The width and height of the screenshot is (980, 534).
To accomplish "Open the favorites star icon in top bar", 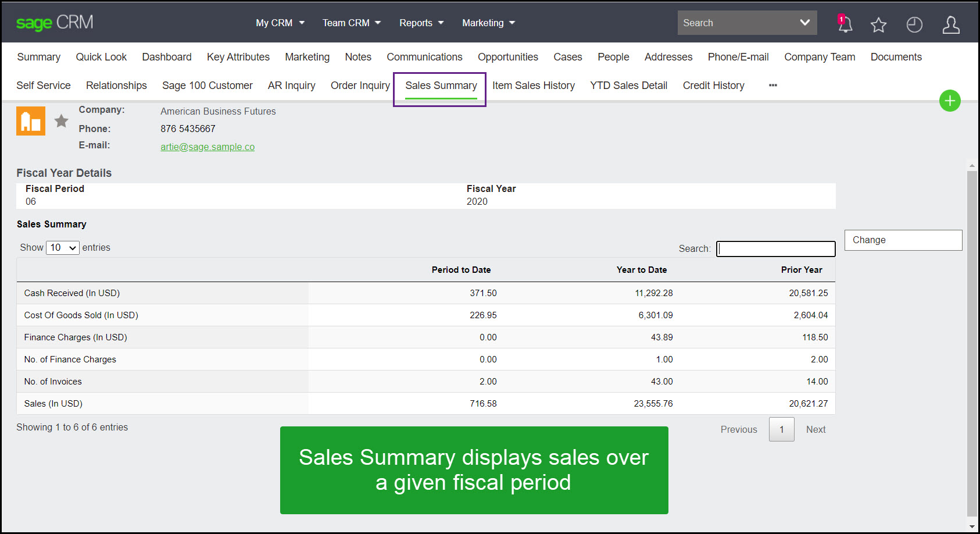I will (x=878, y=24).
